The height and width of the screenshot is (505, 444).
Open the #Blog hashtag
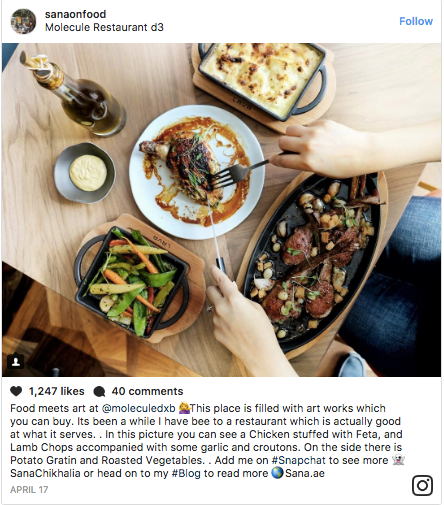pos(186,473)
